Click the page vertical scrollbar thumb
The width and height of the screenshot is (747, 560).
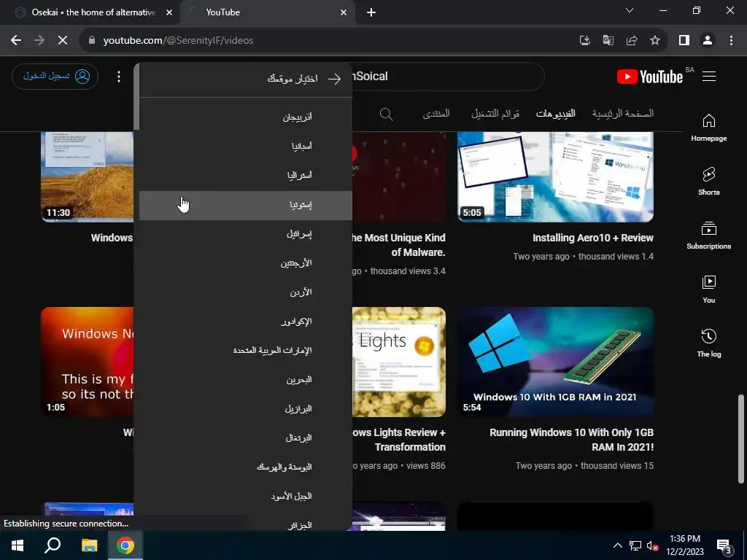point(741,438)
